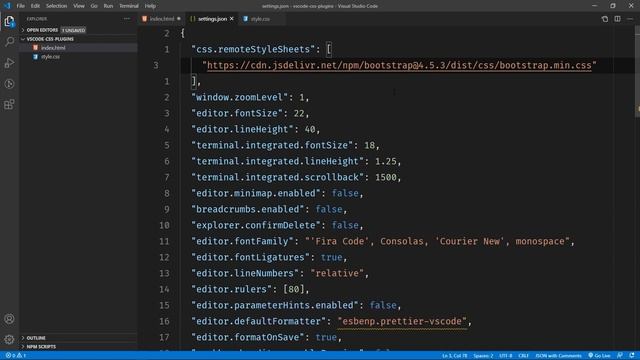Open the activity bar view just above Extensions
Image resolution: width=640 pixels, height=360 pixels.
click(x=9, y=84)
